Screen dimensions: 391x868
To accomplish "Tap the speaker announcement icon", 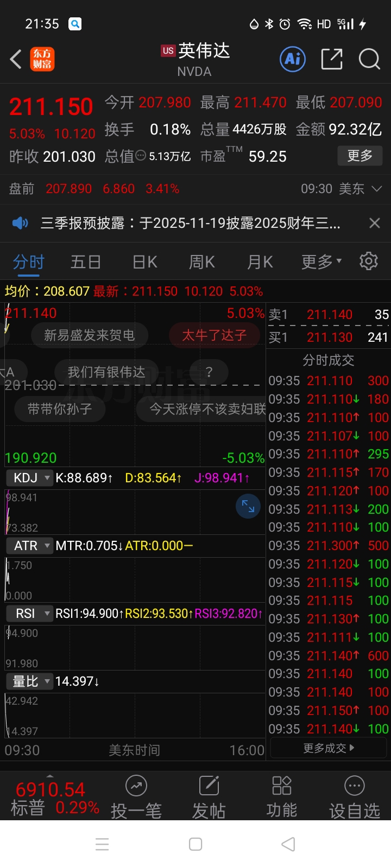I will point(20,223).
